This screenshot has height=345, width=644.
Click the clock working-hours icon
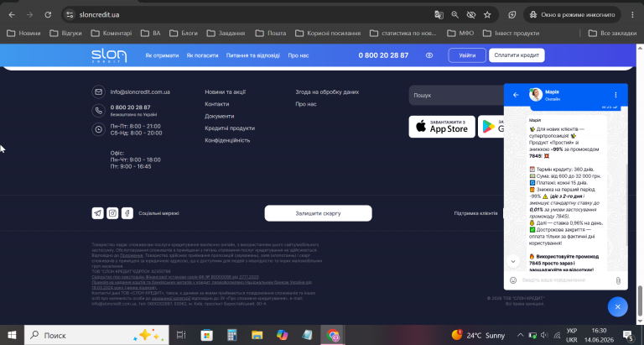click(x=98, y=129)
